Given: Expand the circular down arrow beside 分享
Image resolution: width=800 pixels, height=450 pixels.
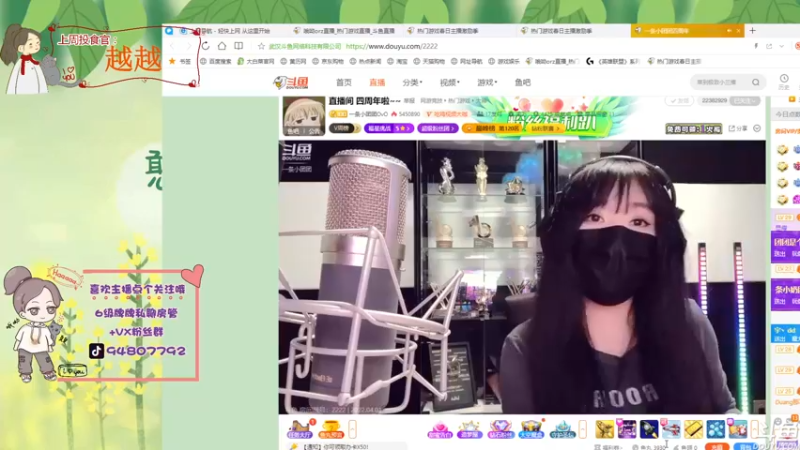Looking at the screenshot, I should (x=757, y=128).
